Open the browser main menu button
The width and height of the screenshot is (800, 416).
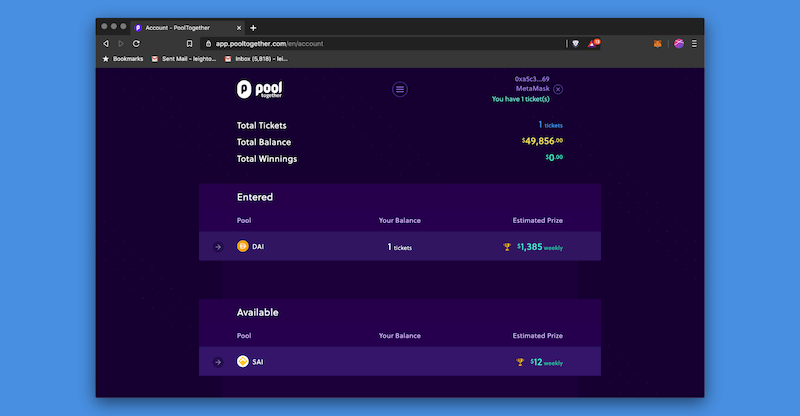tap(694, 44)
